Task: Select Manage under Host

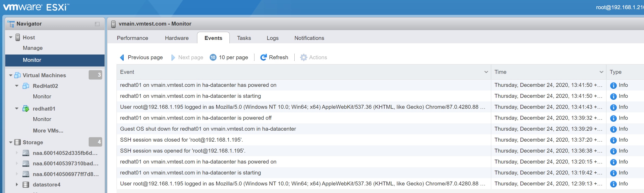Action: tap(33, 48)
